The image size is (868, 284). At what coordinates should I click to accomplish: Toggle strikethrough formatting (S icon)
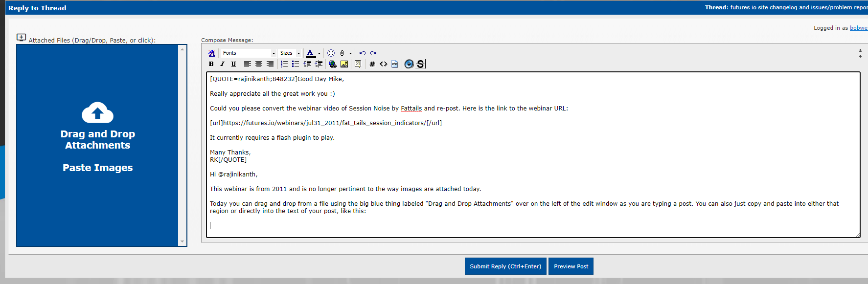point(420,64)
